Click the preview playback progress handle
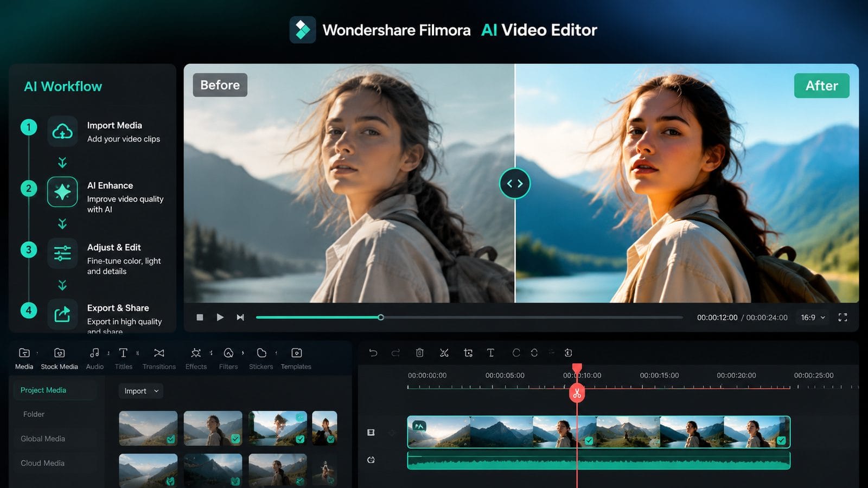This screenshot has width=868, height=488. [x=381, y=317]
